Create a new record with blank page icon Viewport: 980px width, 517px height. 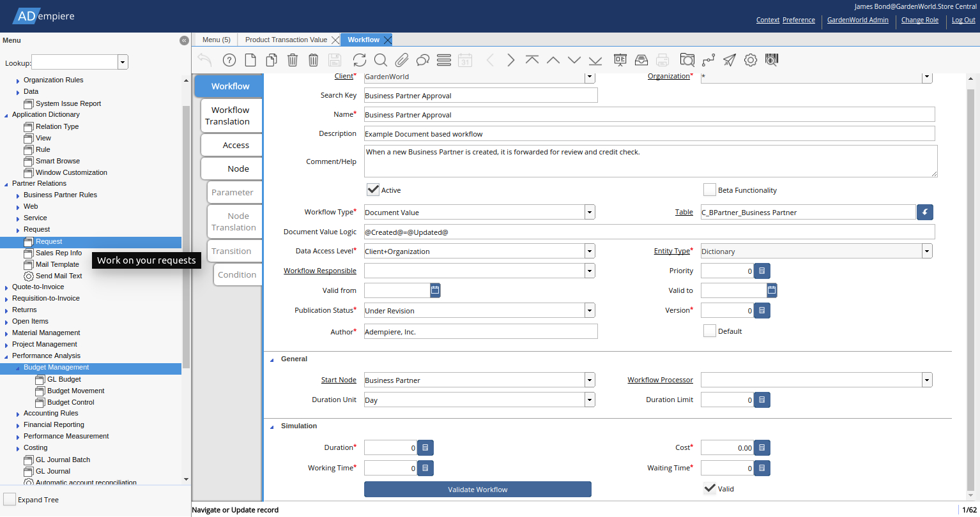[251, 60]
